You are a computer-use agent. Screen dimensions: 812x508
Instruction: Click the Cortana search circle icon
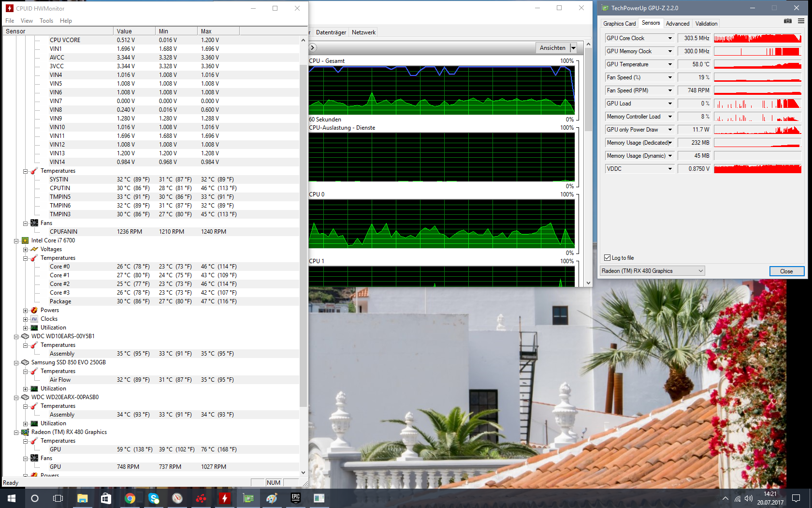(x=35, y=498)
